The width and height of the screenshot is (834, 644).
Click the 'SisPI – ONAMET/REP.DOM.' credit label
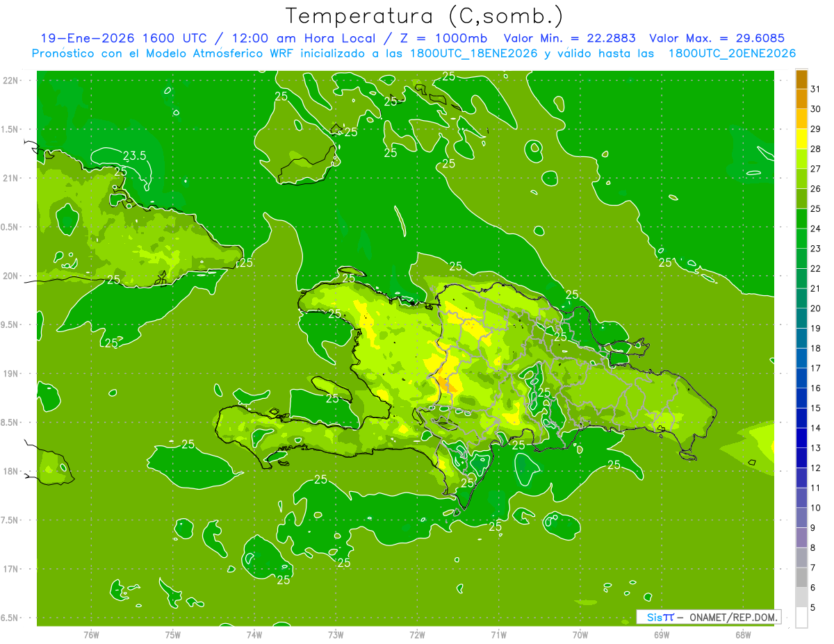710,617
